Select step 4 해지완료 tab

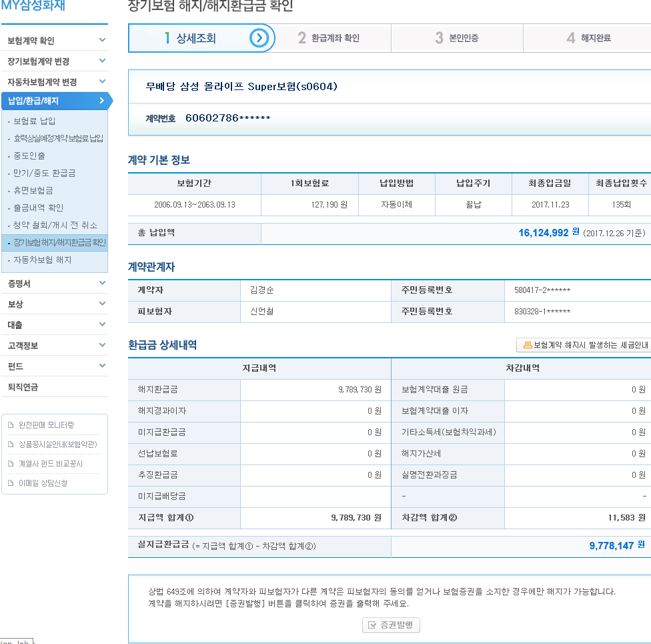pyautogui.click(x=588, y=39)
